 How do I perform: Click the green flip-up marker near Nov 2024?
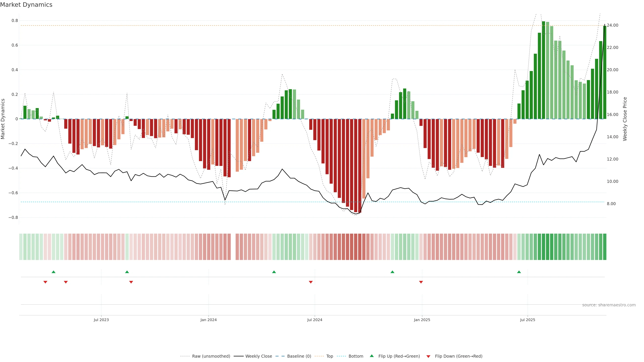coord(392,272)
